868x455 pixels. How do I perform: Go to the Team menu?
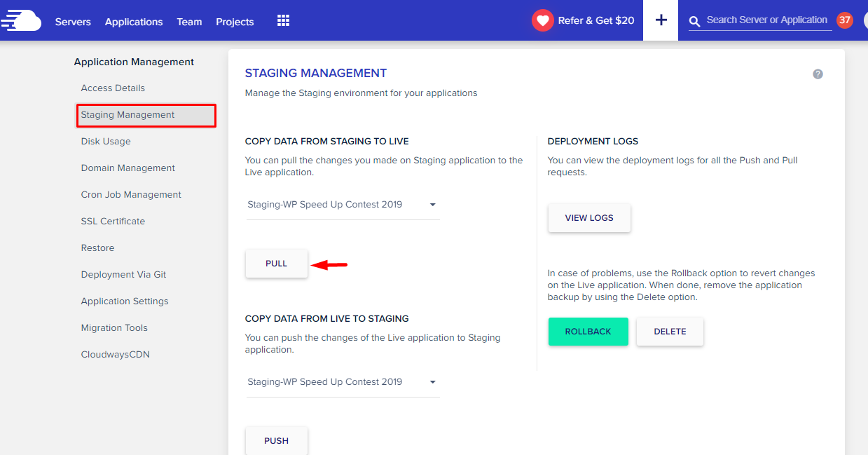tap(189, 22)
